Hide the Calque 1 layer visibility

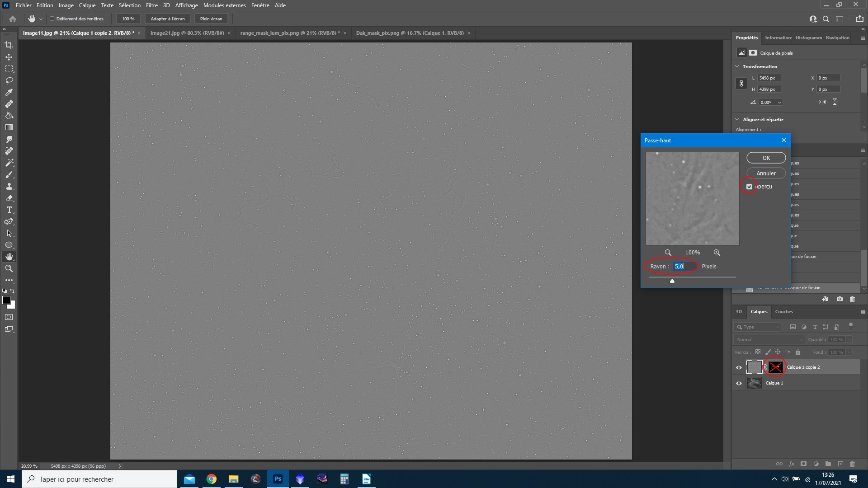coord(739,383)
